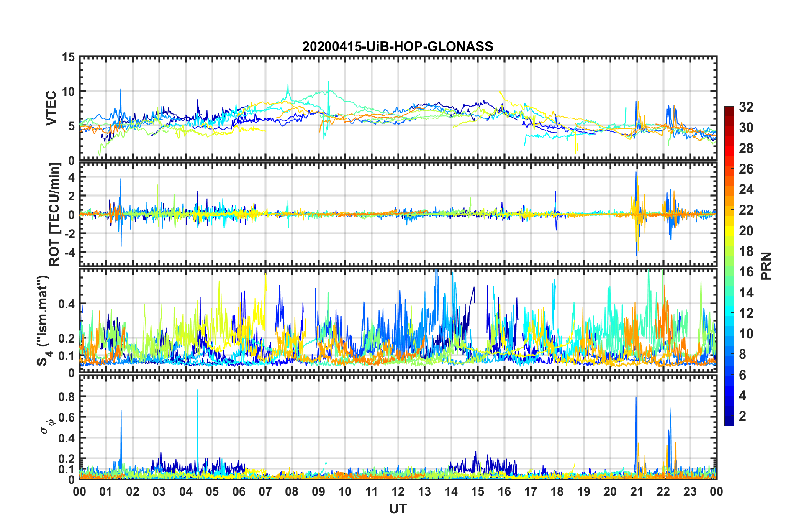
Task: Click the 28 tick on the PRN colorbar
Action: coord(746,148)
